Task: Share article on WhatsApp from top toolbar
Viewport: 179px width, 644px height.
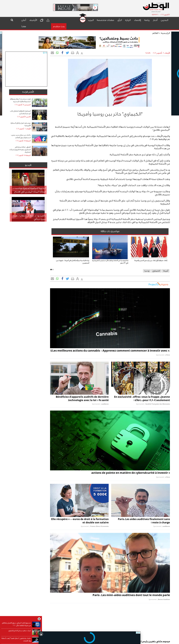Action: (x=57, y=53)
